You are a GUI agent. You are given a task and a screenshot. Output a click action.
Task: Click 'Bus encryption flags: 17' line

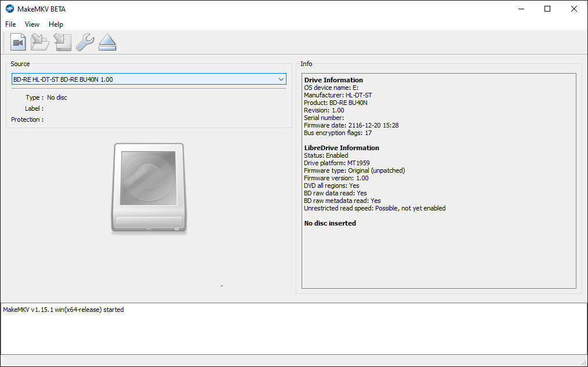337,133
